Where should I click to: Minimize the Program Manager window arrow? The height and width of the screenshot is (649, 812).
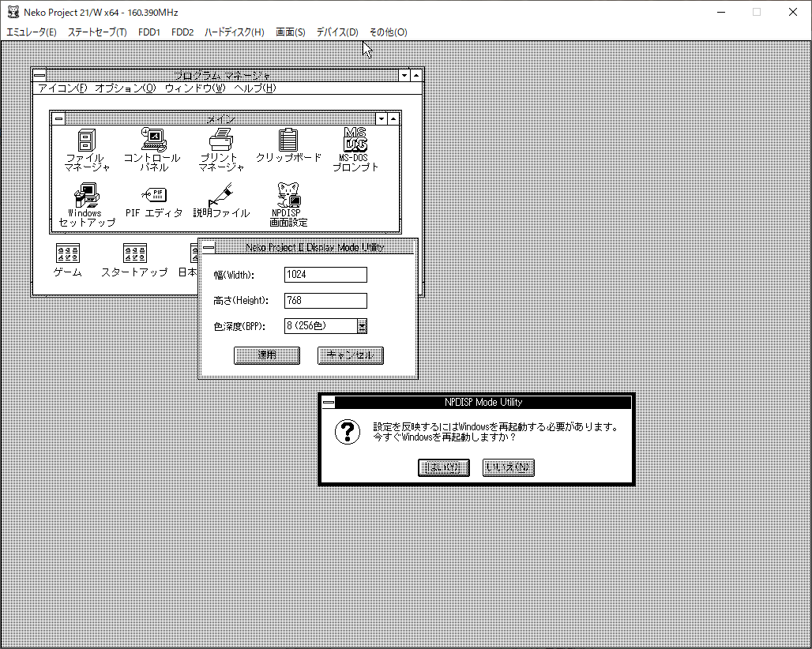pyautogui.click(x=404, y=75)
